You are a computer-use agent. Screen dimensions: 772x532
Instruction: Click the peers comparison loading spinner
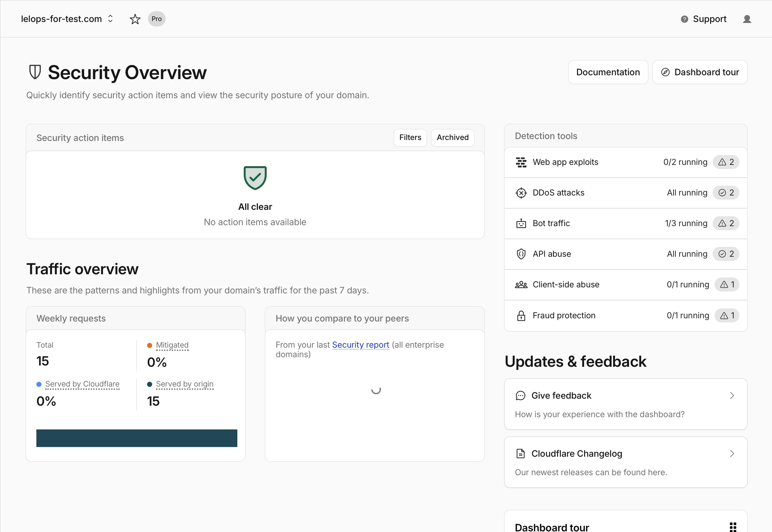[x=376, y=390]
